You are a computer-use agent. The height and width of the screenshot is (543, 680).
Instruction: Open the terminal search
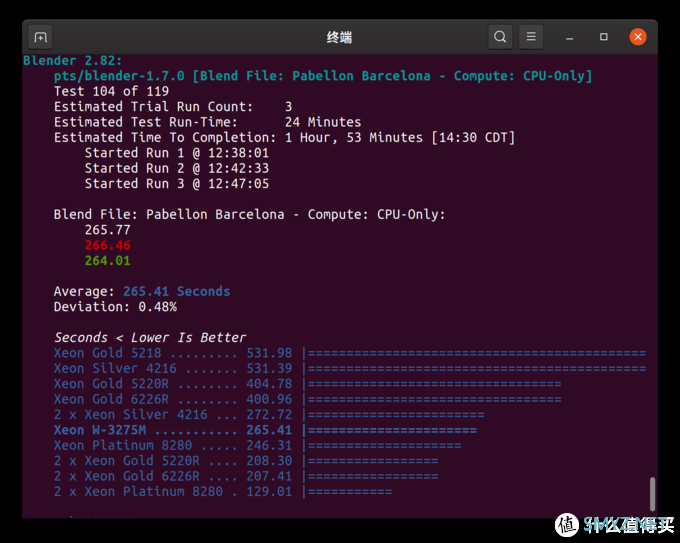[500, 37]
